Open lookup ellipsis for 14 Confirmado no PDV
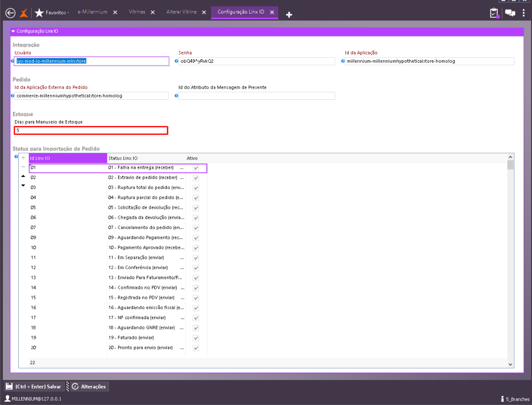Viewport: 532px width, 405px height. pos(182,288)
